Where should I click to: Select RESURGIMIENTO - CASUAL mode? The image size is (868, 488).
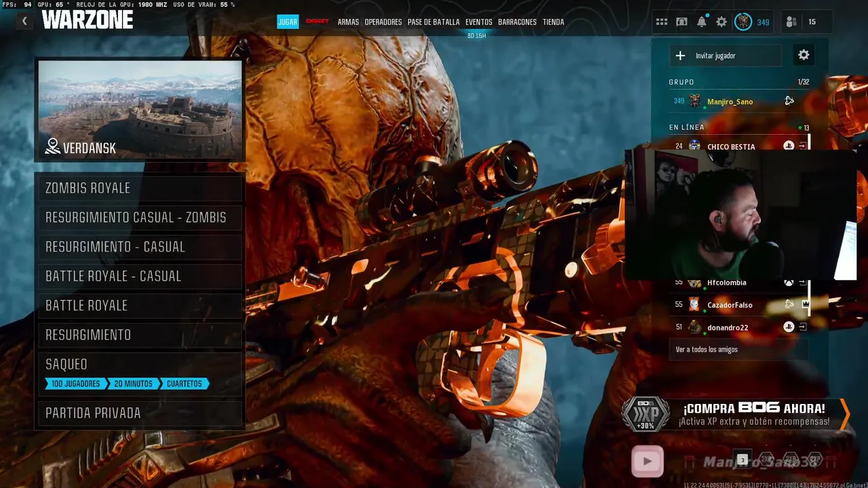[x=140, y=247]
